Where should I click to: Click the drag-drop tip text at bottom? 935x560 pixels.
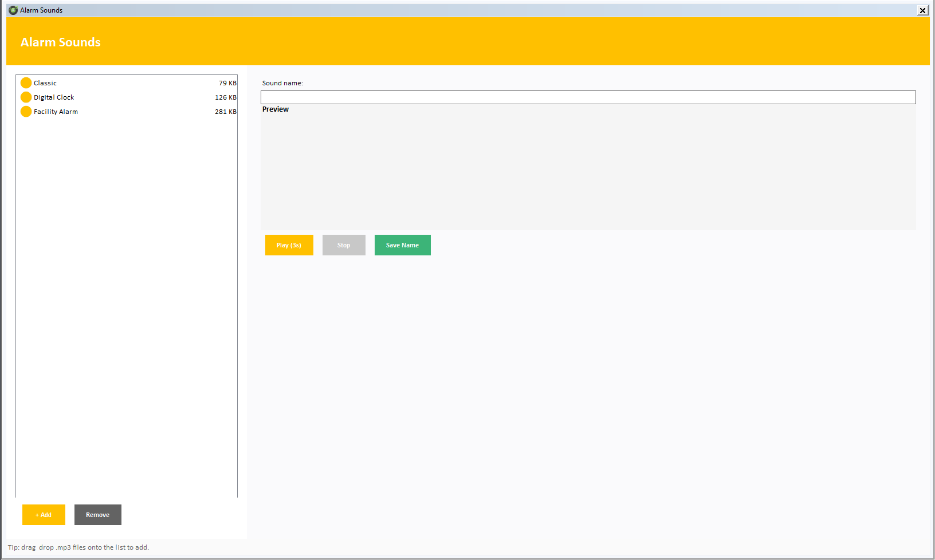pos(78,547)
